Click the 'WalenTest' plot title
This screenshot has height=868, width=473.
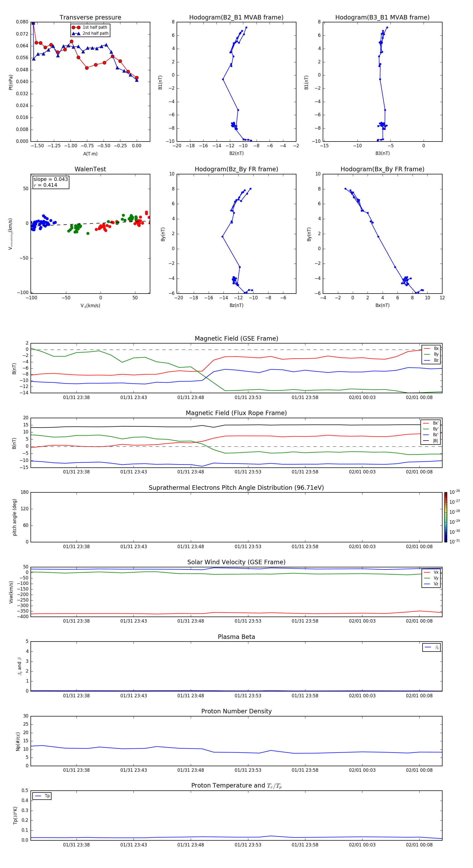point(90,169)
